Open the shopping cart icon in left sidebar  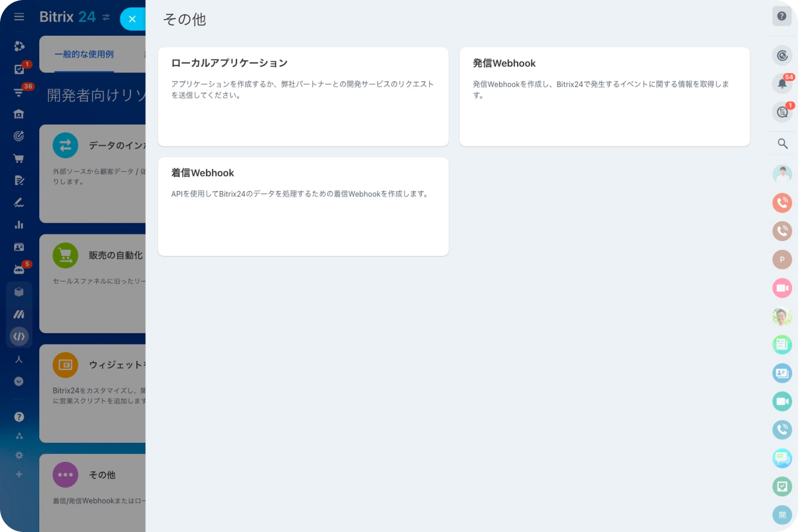(19, 158)
